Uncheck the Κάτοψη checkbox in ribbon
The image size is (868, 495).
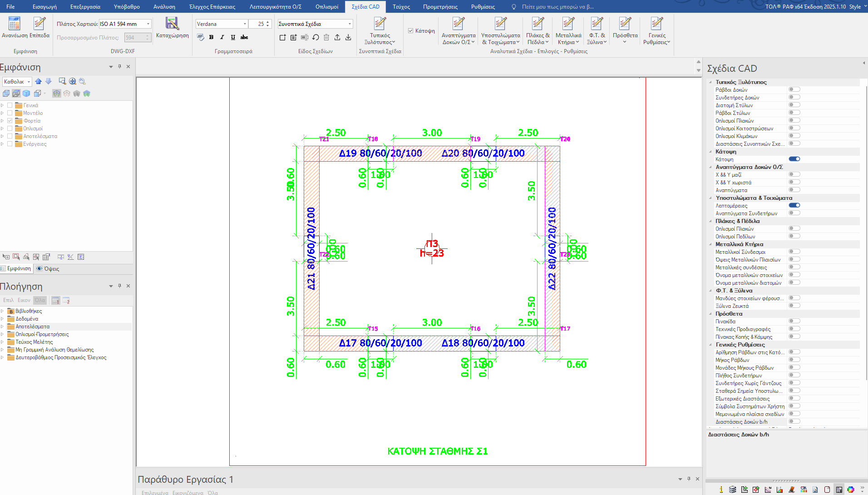(410, 31)
